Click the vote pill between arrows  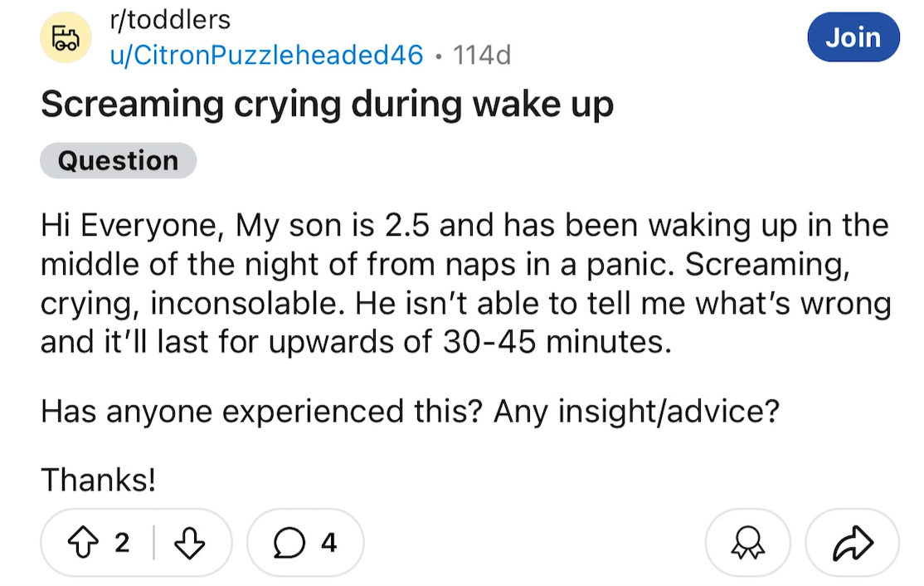(136, 542)
